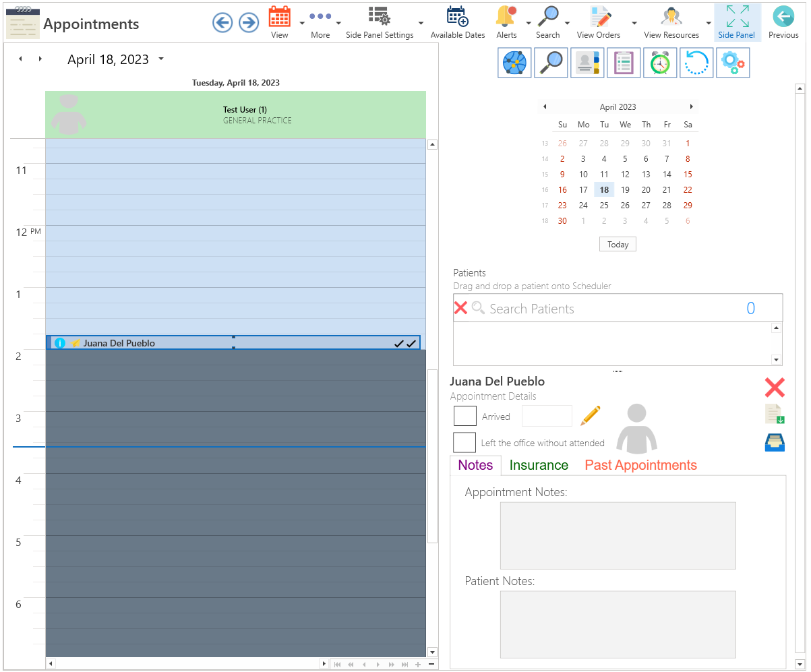
Task: Click the Patient Notes text box
Action: pyautogui.click(x=618, y=624)
